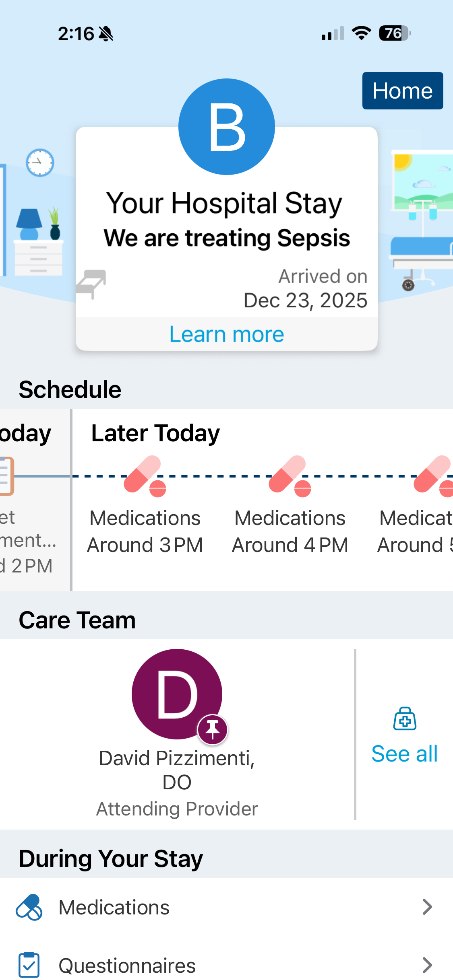Open the Medications menu item
Screen dimensions: 453x980
point(114,908)
